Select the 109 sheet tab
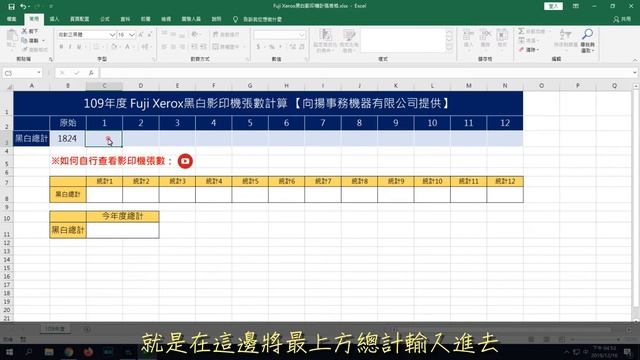Screen dimensions: 640x360 pyautogui.click(x=55, y=329)
